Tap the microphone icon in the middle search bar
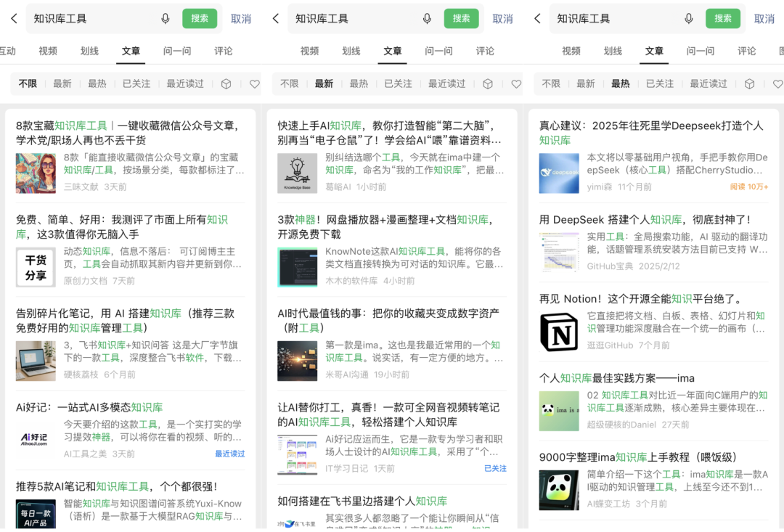Screen dimensions: 784x532 coord(427,19)
